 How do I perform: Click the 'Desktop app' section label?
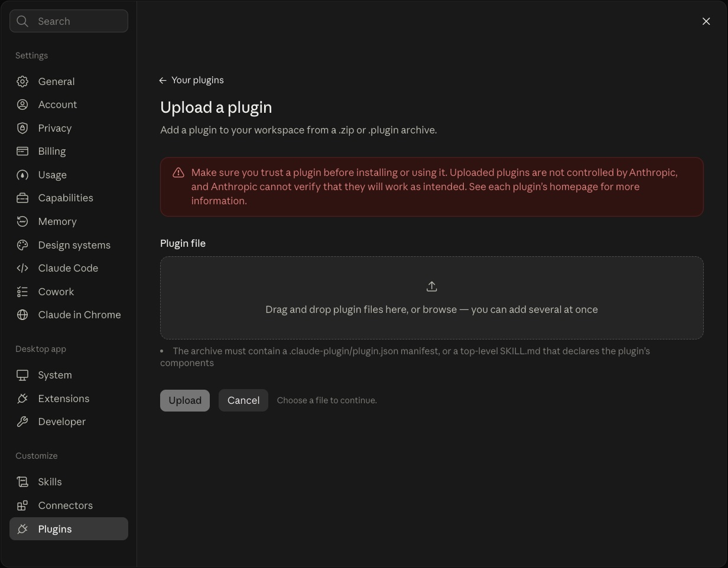[x=41, y=349]
